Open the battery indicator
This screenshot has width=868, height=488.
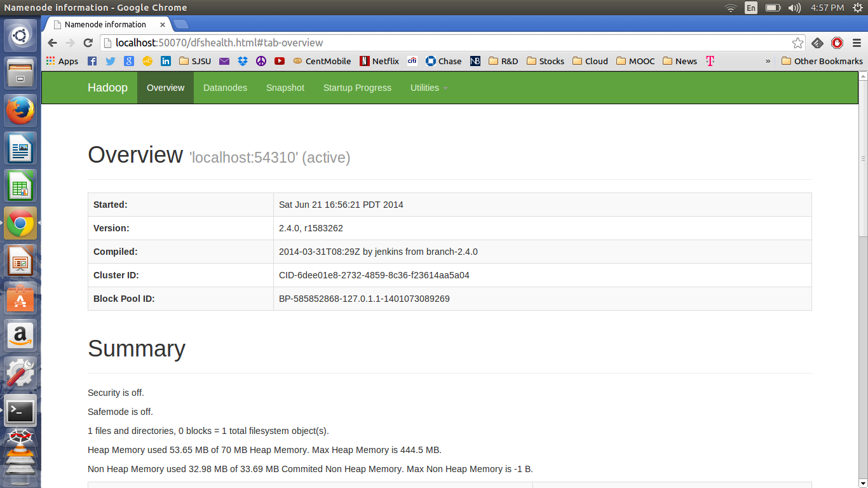(x=773, y=8)
